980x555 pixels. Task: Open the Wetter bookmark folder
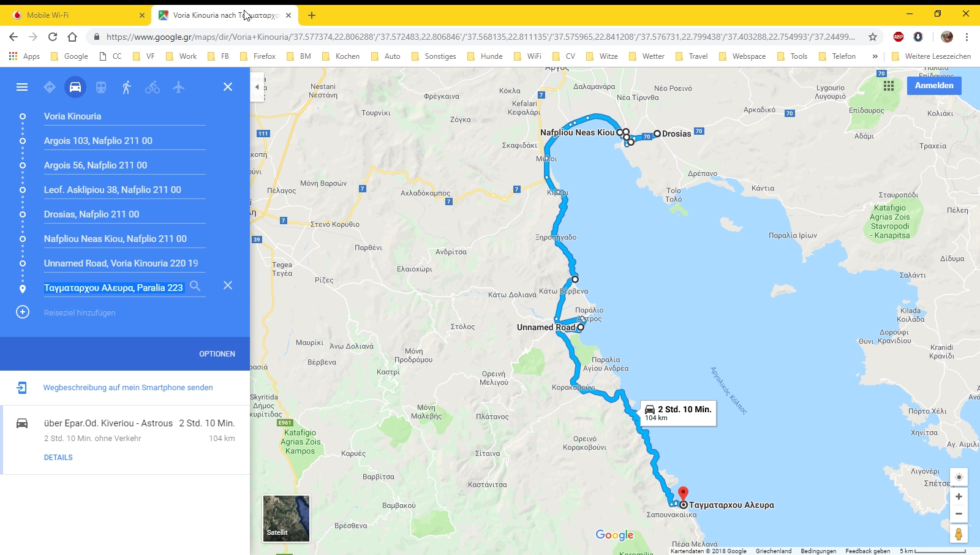coord(647,56)
